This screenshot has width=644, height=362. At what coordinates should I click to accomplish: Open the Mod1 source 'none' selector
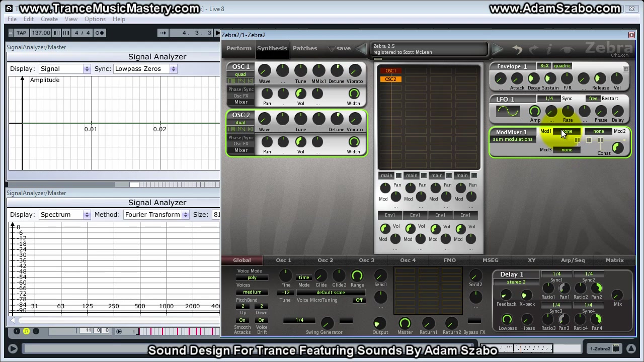567,131
